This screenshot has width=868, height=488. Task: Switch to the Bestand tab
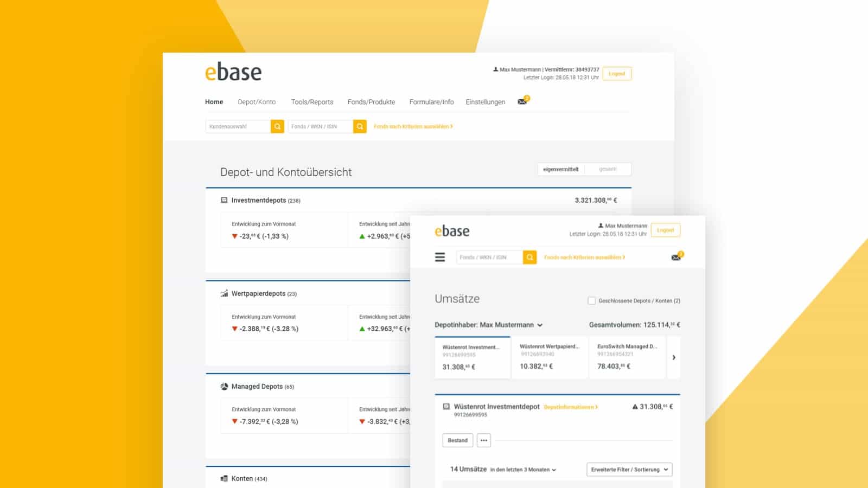457,440
